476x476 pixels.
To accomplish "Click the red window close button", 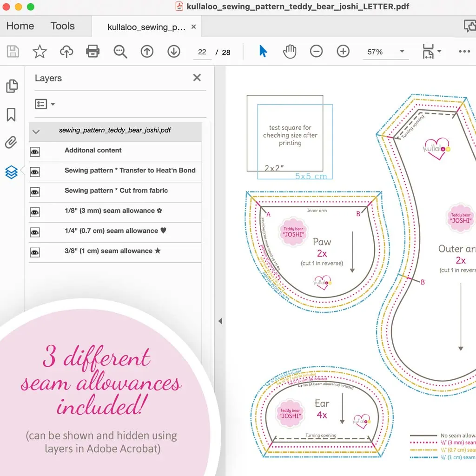I will (x=6, y=7).
